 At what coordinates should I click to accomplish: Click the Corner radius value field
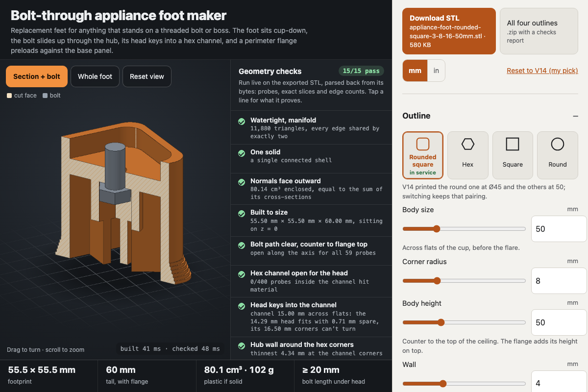point(559,281)
